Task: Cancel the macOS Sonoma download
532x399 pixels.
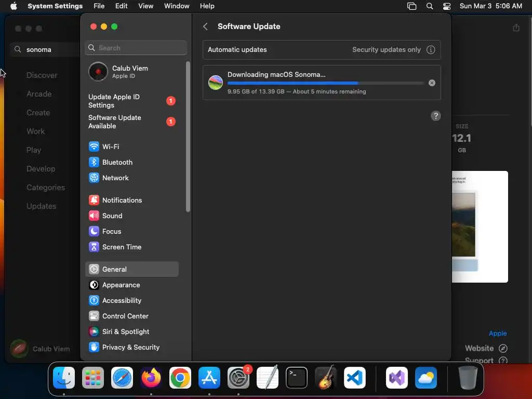Action: click(432, 83)
